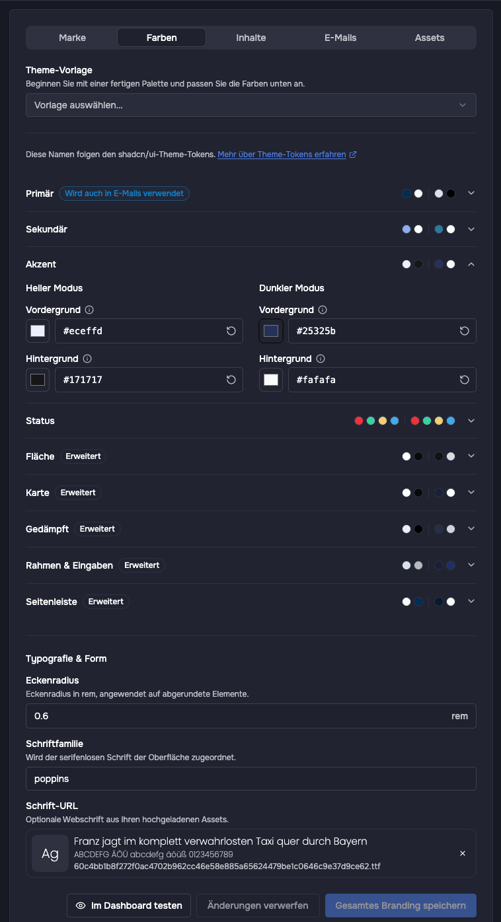Remove the uploaded font file with X

tap(463, 853)
